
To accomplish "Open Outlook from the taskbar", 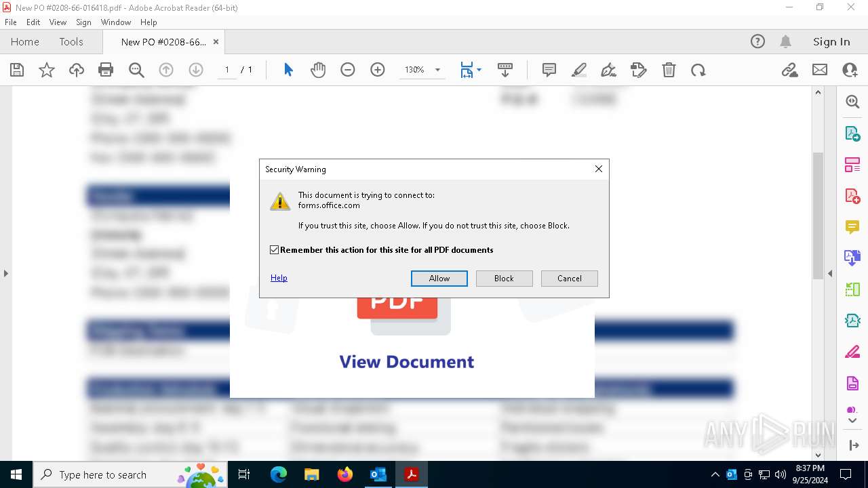I will point(378,474).
